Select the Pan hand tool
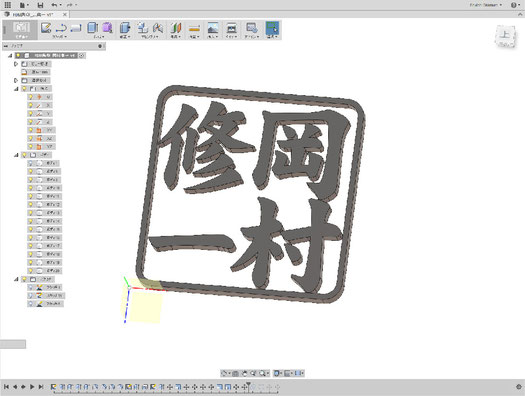525x396 pixels. coord(244,373)
